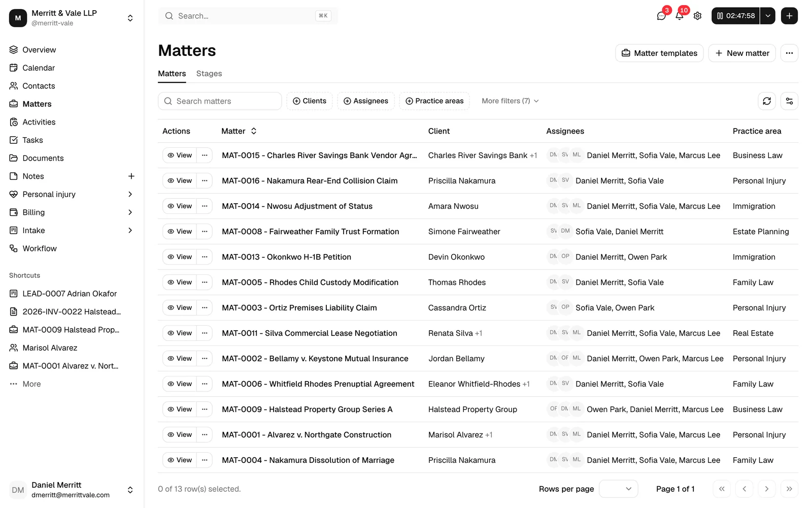Open table view settings sliders icon
812x508 pixels.
click(x=789, y=101)
